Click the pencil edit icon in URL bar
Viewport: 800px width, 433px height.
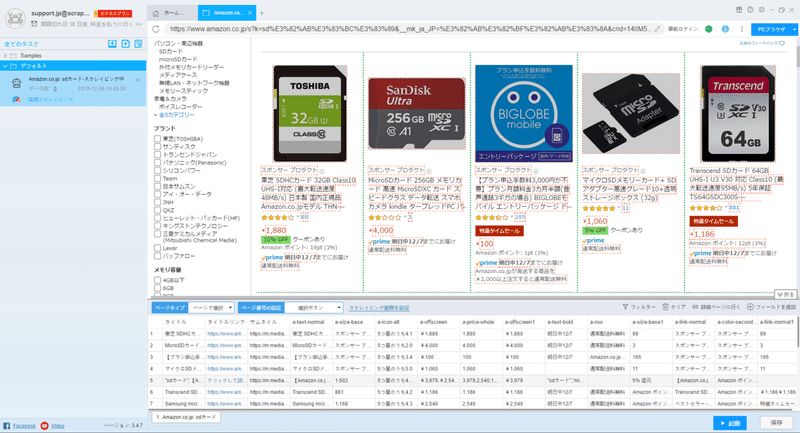pos(657,29)
